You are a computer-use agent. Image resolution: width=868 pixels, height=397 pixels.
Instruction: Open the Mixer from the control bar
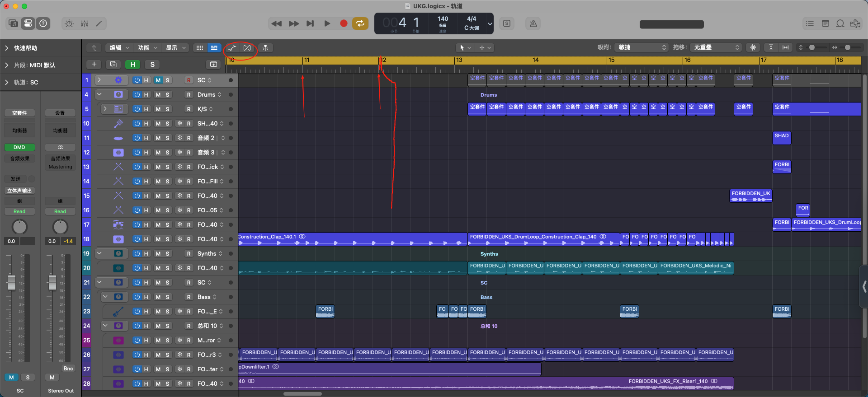pyautogui.click(x=85, y=23)
